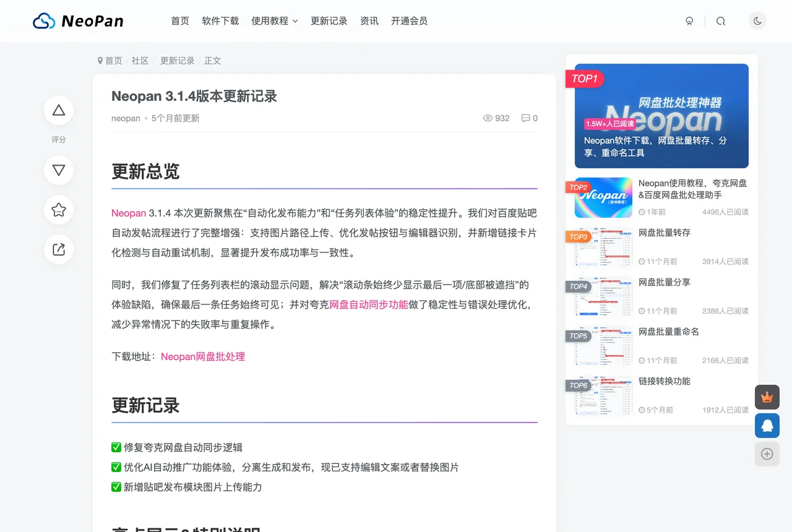Open the TOP3 网盘批量转存 thumbnail
Viewport: 792px width, 532px height.
pos(603,247)
